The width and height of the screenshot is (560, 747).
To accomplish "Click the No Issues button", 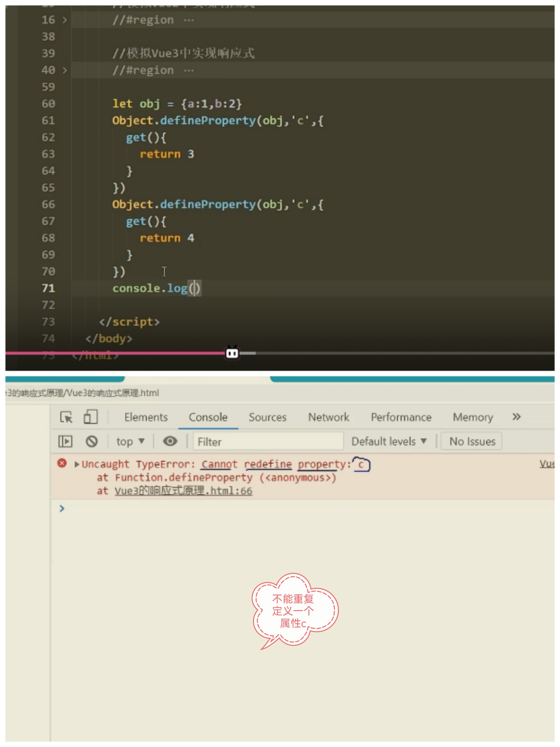I will [x=472, y=441].
